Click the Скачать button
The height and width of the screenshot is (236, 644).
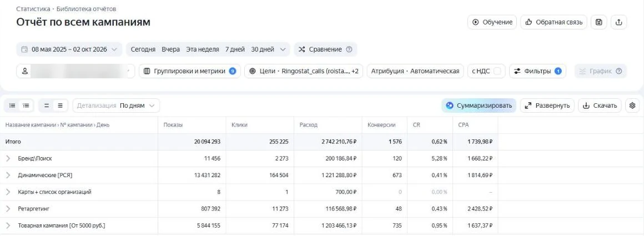[600, 106]
